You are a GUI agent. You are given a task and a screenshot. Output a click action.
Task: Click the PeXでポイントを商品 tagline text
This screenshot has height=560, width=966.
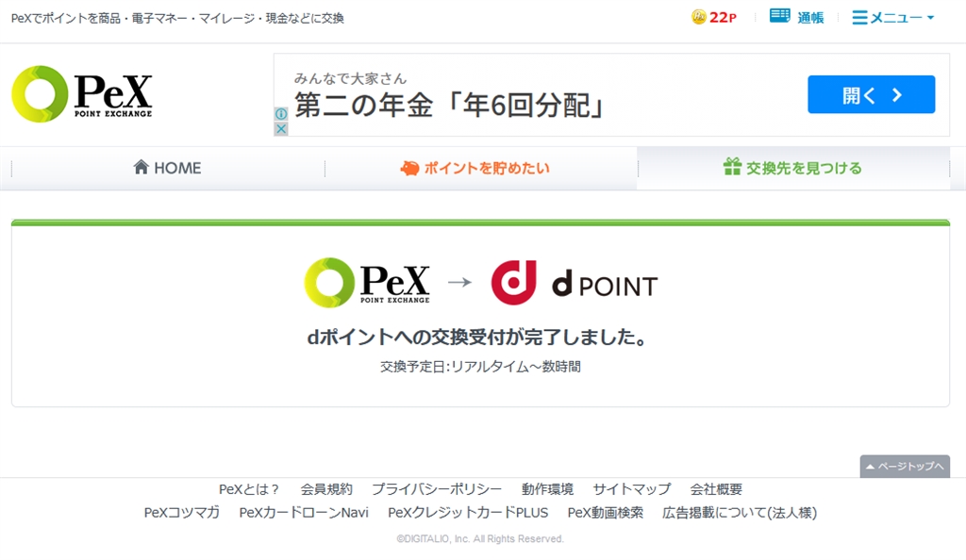coord(177,19)
